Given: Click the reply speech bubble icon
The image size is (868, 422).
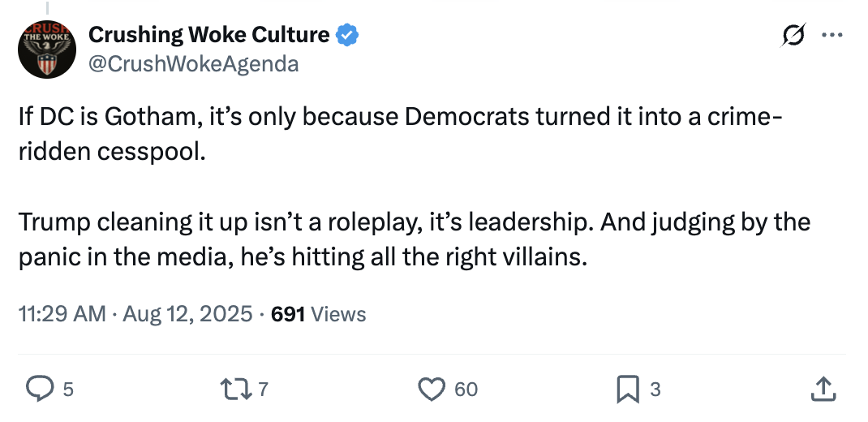Looking at the screenshot, I should click(39, 390).
